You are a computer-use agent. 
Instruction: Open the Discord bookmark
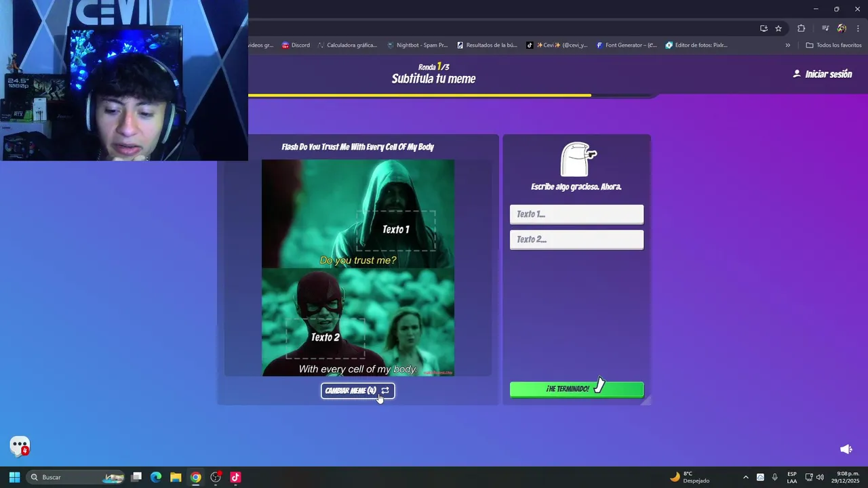pos(296,45)
